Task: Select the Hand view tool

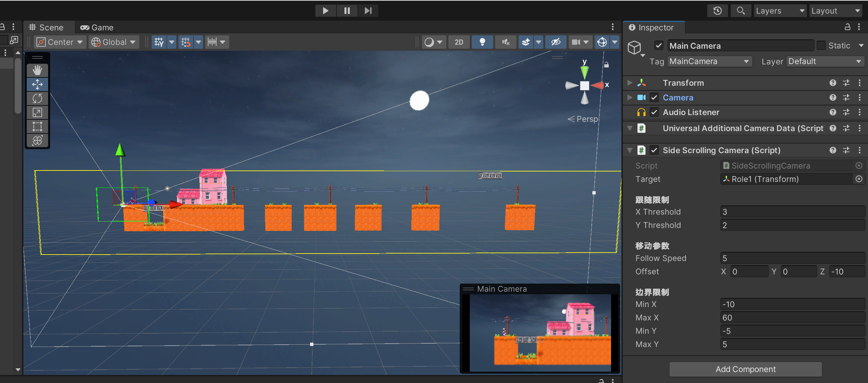Action: [37, 70]
